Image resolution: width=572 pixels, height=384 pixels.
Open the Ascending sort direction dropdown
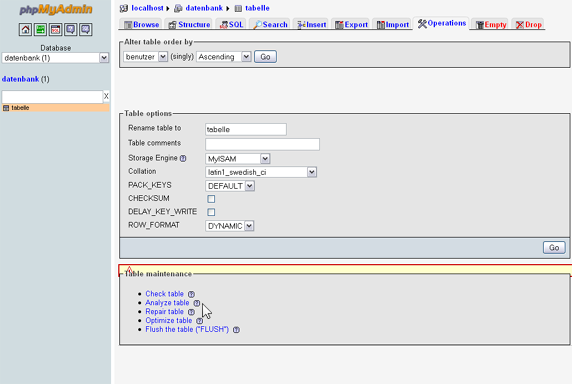click(224, 57)
